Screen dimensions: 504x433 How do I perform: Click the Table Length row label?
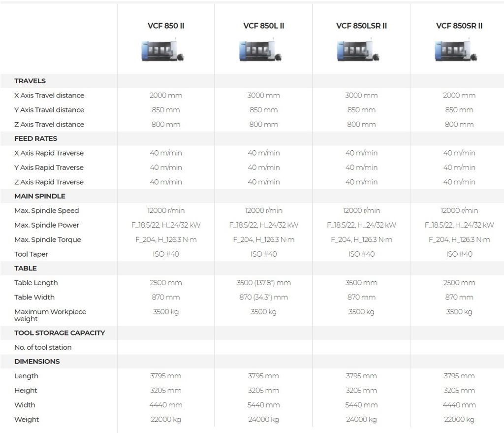pos(36,282)
